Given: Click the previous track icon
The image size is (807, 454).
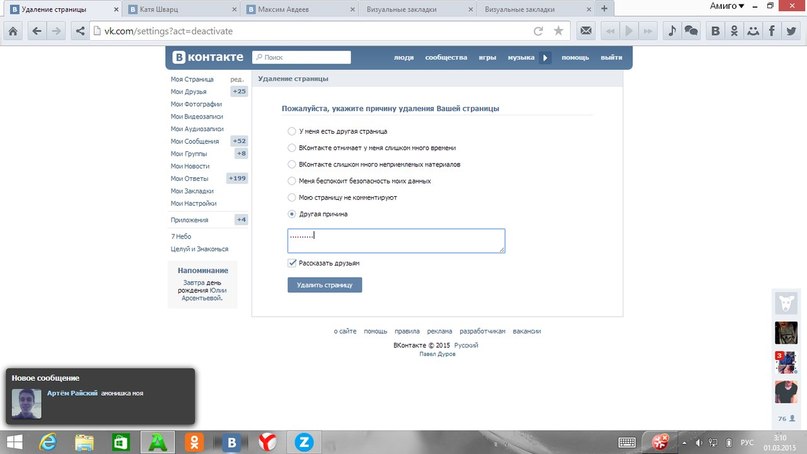Looking at the screenshot, I should pyautogui.click(x=610, y=31).
